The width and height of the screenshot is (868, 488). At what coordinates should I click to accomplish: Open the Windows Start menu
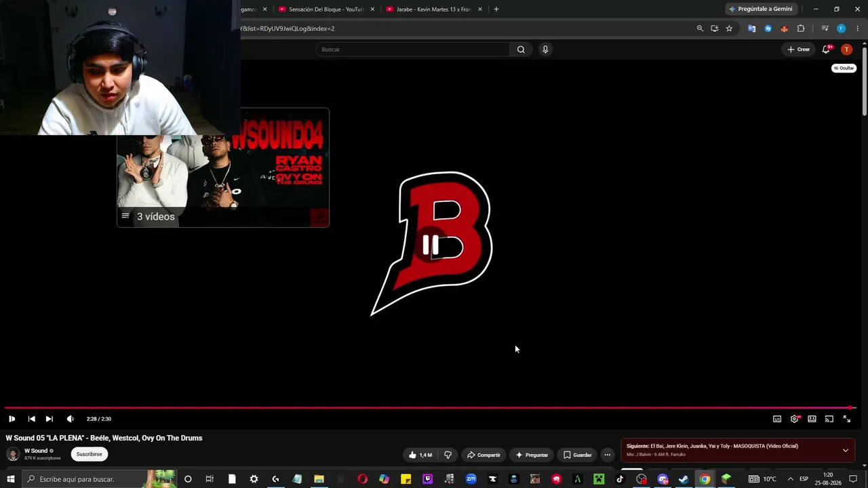coord(10,479)
